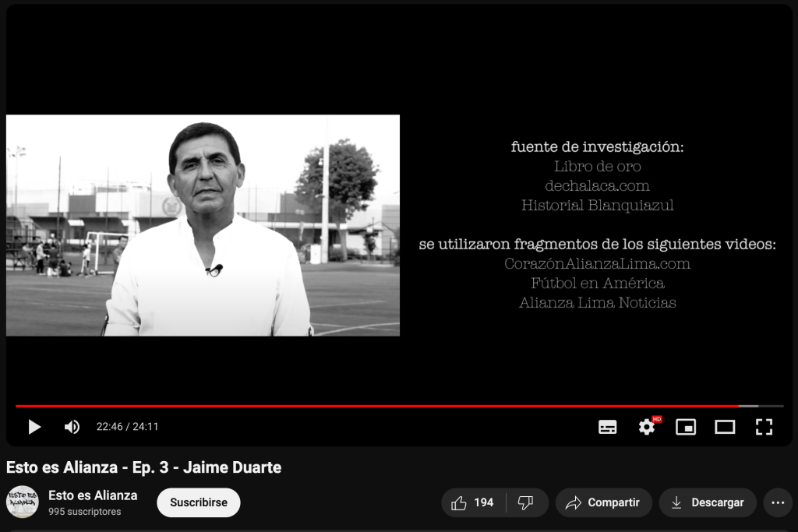This screenshot has height=532, width=798.
Task: Open Esto es Alianza channel avatar
Action: 22,502
